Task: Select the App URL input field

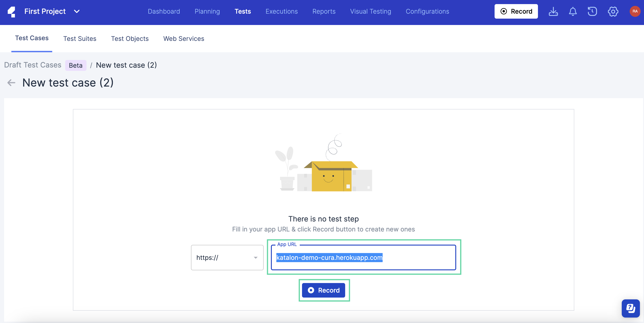Action: click(x=364, y=257)
